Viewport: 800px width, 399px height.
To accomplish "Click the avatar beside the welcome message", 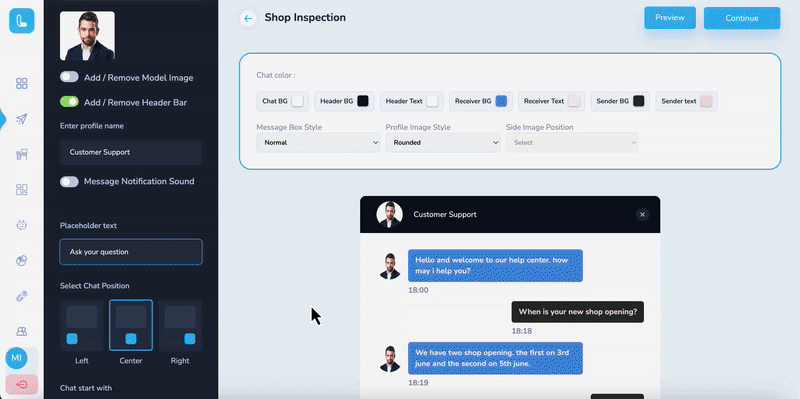I will [390, 266].
